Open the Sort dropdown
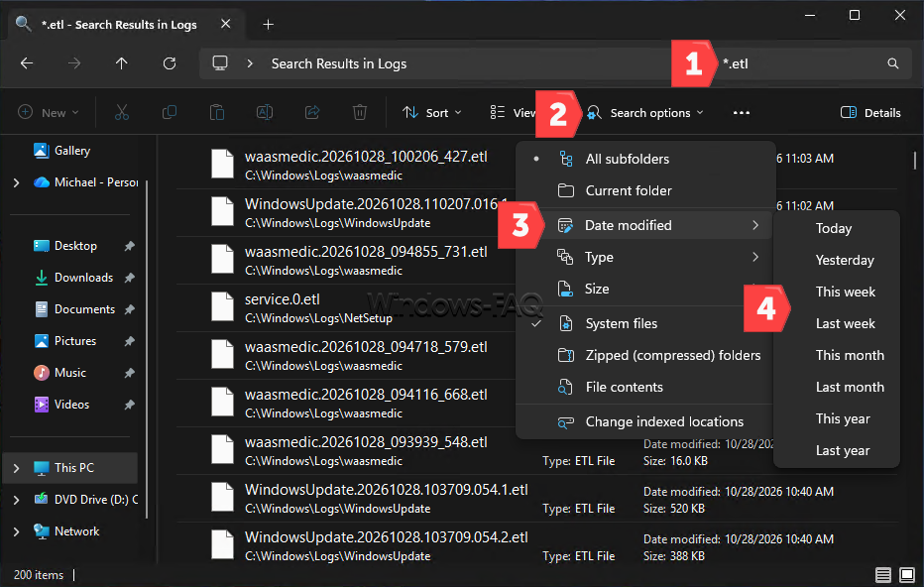 coord(432,113)
